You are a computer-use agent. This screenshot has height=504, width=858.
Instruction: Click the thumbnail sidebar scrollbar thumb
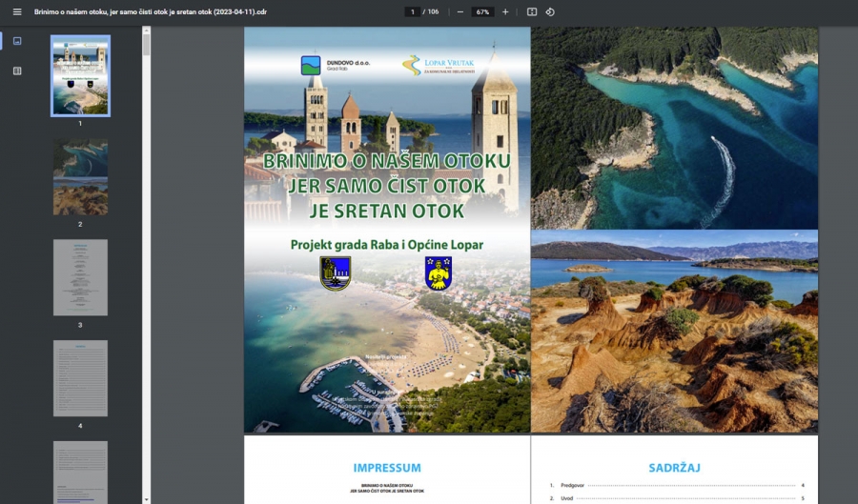pos(146,46)
